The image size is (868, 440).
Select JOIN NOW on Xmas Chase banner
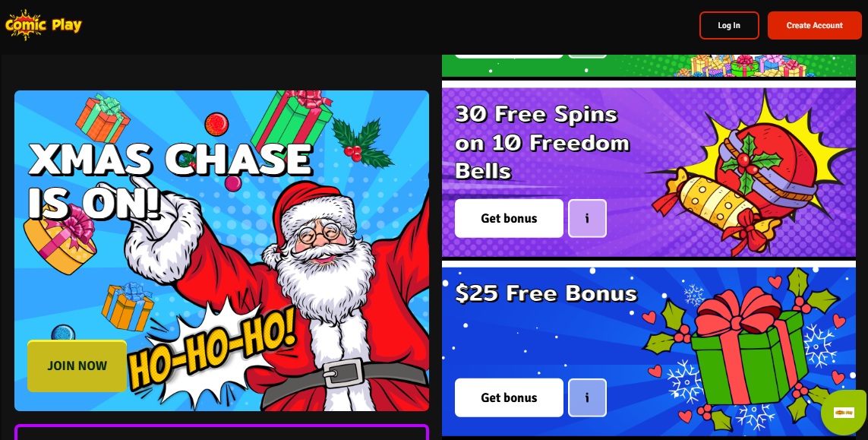(77, 366)
